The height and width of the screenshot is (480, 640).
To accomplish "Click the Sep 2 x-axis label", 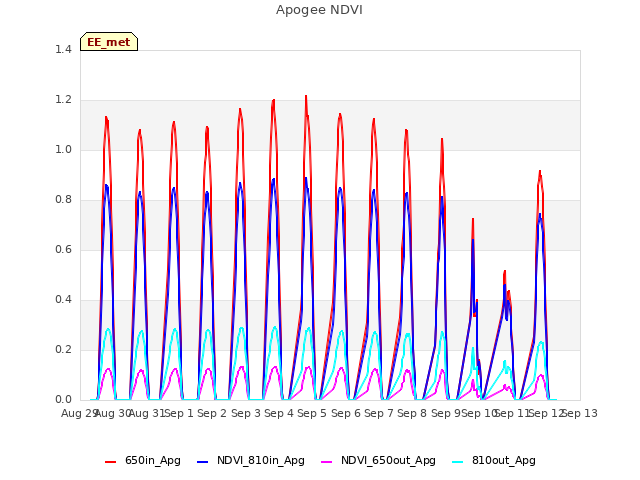I will tap(212, 413).
